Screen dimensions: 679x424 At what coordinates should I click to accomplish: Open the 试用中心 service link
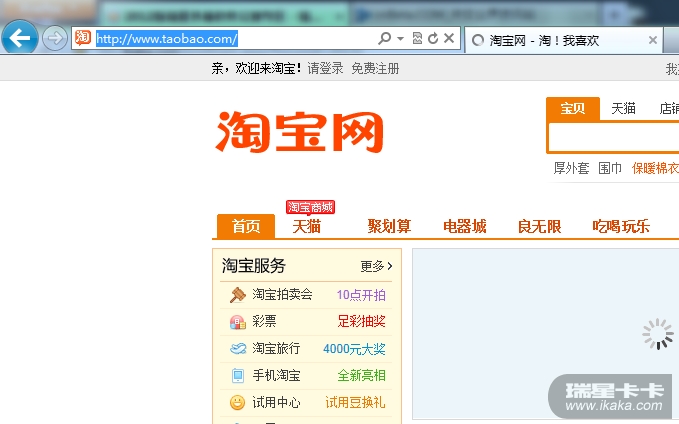tap(276, 402)
